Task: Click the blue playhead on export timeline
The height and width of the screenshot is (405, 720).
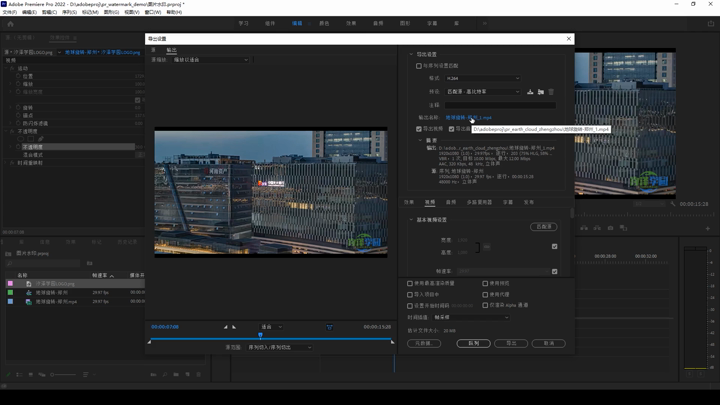Action: click(x=260, y=336)
